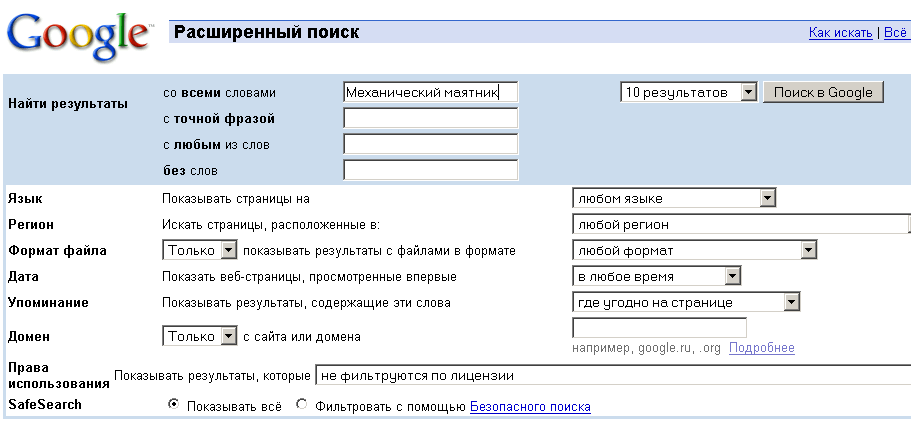Screen dimensions: 911x438
Task: Click the site or domain input field
Action: point(659,328)
